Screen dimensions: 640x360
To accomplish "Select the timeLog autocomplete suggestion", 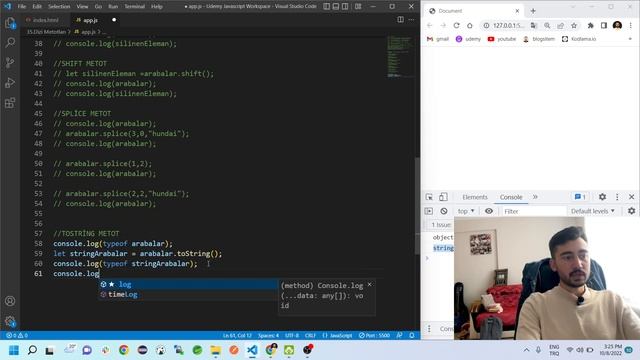I will 188,294.
